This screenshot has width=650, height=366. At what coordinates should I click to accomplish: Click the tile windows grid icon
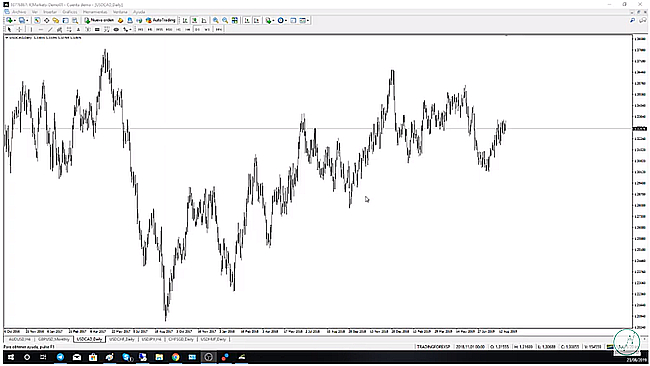pyautogui.click(x=235, y=20)
